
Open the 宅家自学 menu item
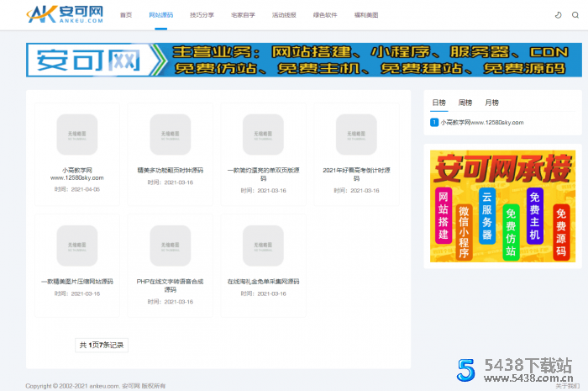243,15
